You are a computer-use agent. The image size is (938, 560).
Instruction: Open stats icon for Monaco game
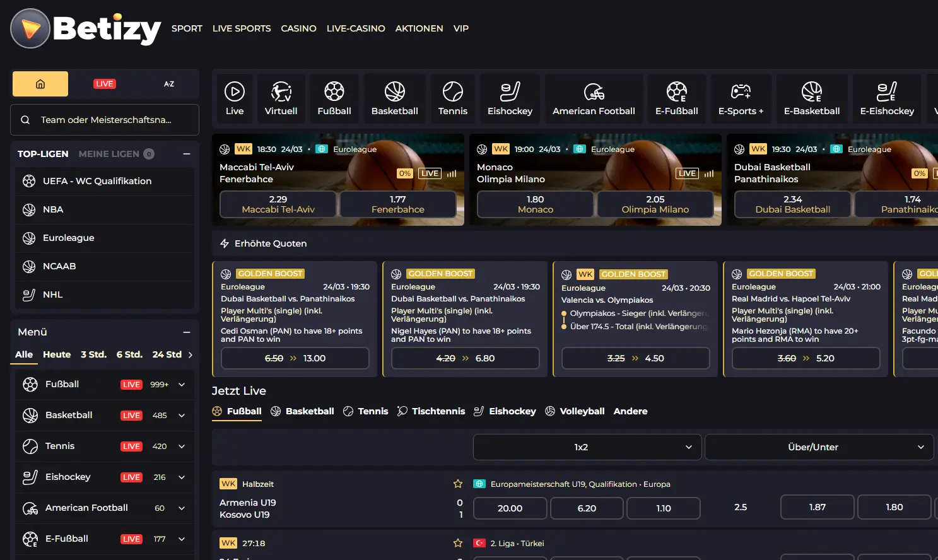point(709,173)
